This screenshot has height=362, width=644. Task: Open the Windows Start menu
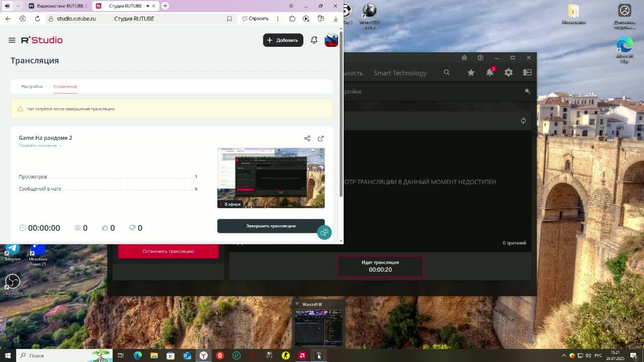pos(8,355)
